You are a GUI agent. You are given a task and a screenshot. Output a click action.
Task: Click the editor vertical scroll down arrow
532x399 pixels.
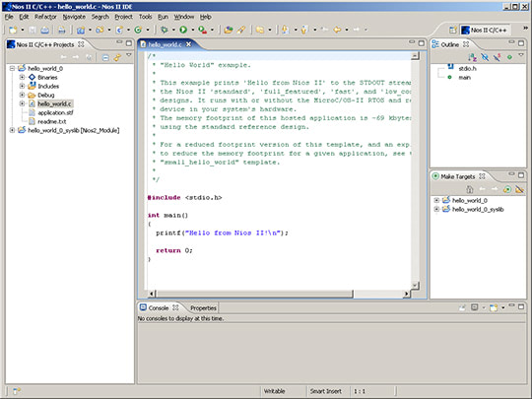(415, 286)
